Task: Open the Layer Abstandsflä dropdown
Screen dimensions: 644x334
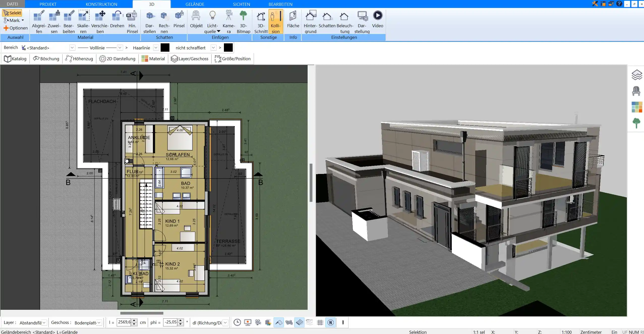Action: (44, 322)
